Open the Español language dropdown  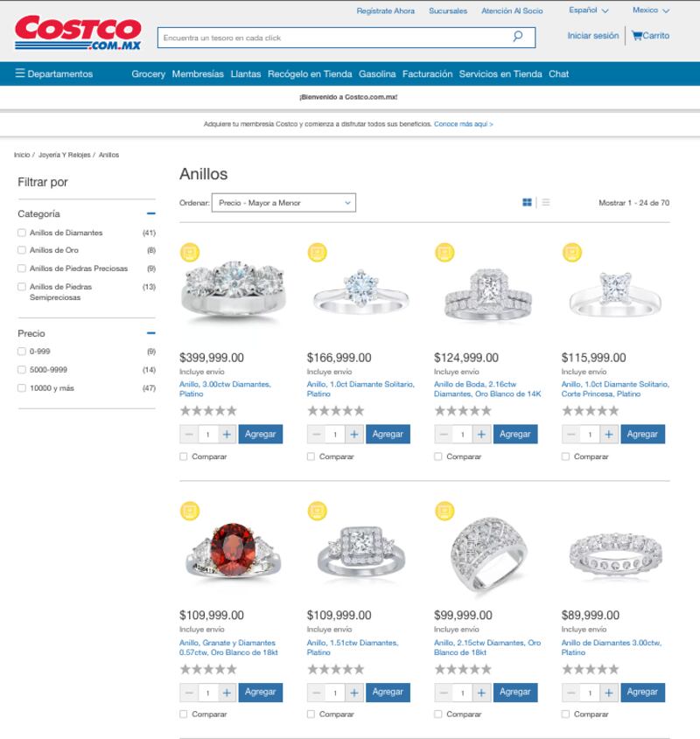tap(588, 10)
